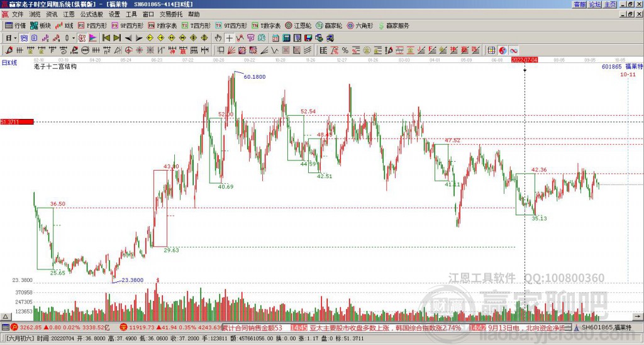Open the 江恩轮 tool
The height and width of the screenshot is (345, 644).
click(298, 25)
